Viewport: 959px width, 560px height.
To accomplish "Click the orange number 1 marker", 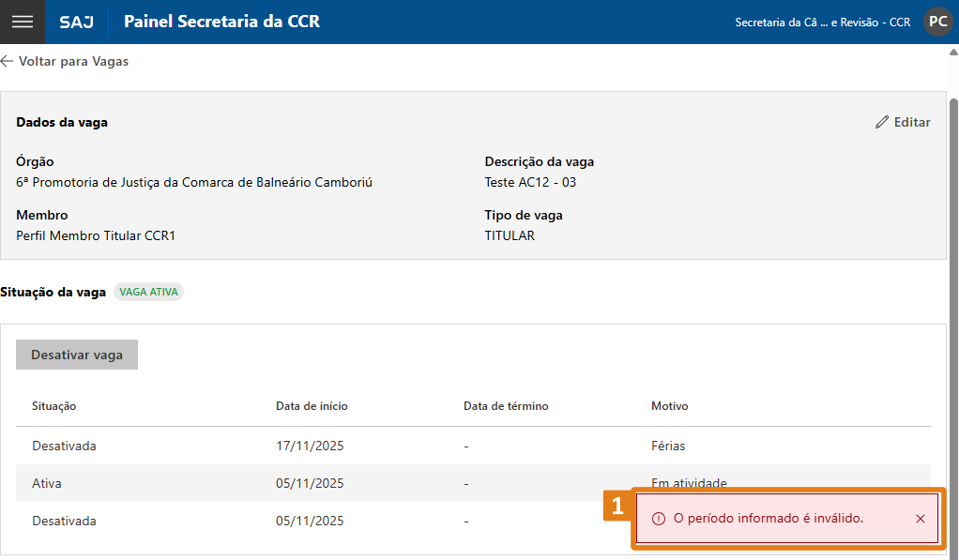I will (x=616, y=507).
